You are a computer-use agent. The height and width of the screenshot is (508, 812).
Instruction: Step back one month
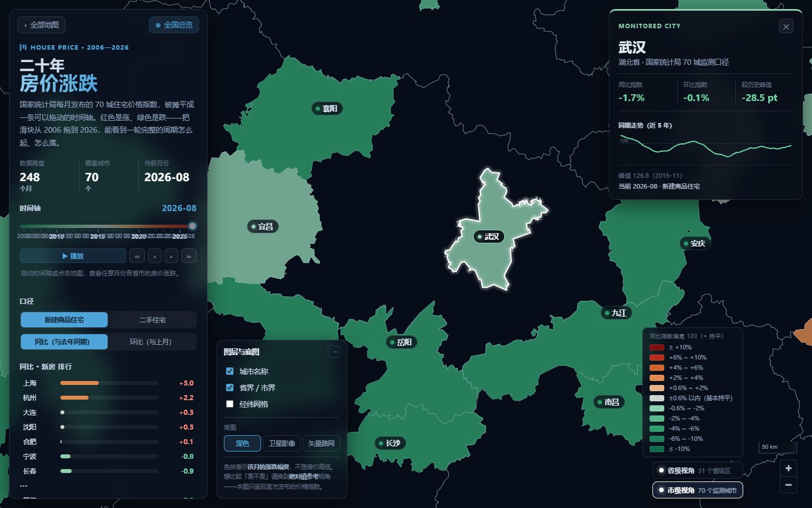pos(155,256)
